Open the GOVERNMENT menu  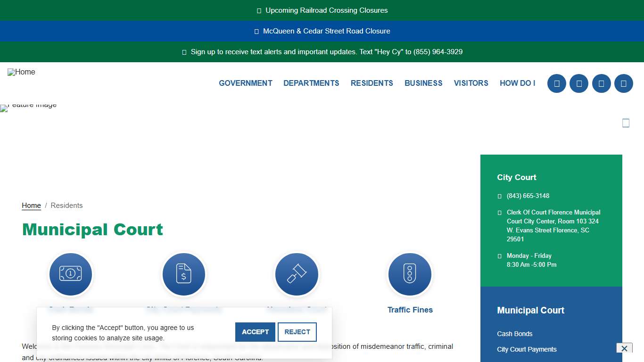pyautogui.click(x=246, y=83)
